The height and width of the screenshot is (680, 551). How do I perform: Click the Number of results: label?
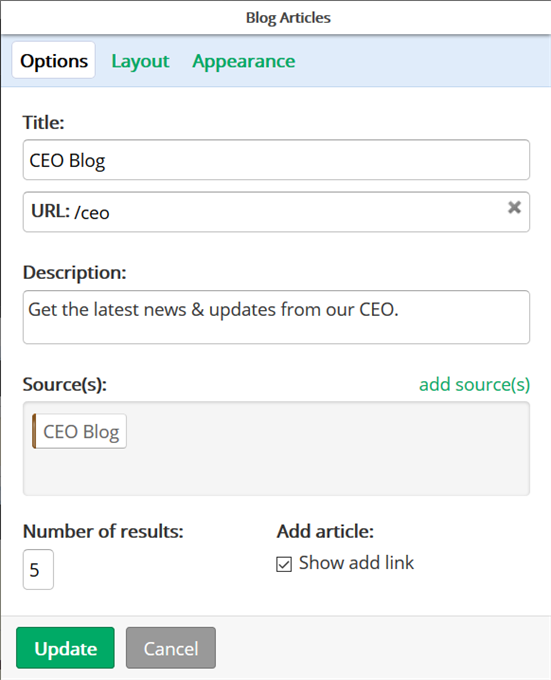[103, 531]
